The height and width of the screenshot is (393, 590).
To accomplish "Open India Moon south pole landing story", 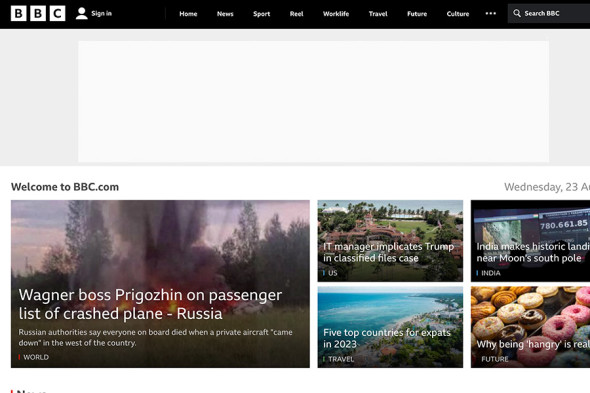I will click(x=532, y=252).
